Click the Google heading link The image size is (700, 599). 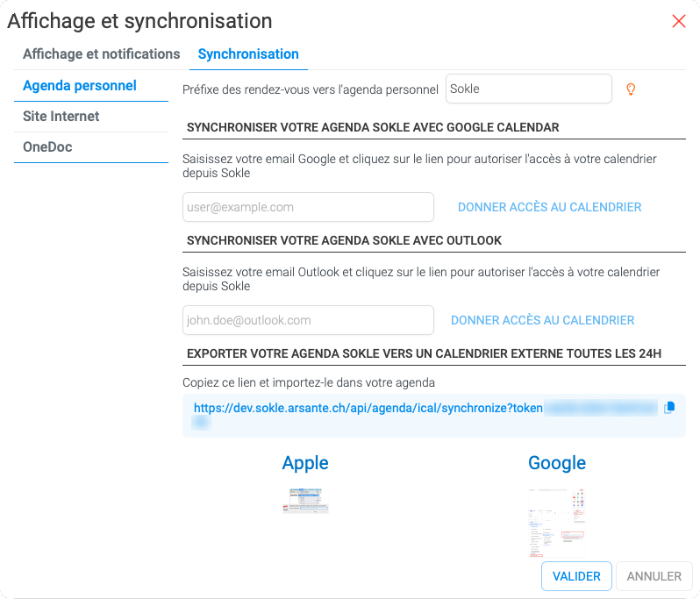pyautogui.click(x=557, y=463)
